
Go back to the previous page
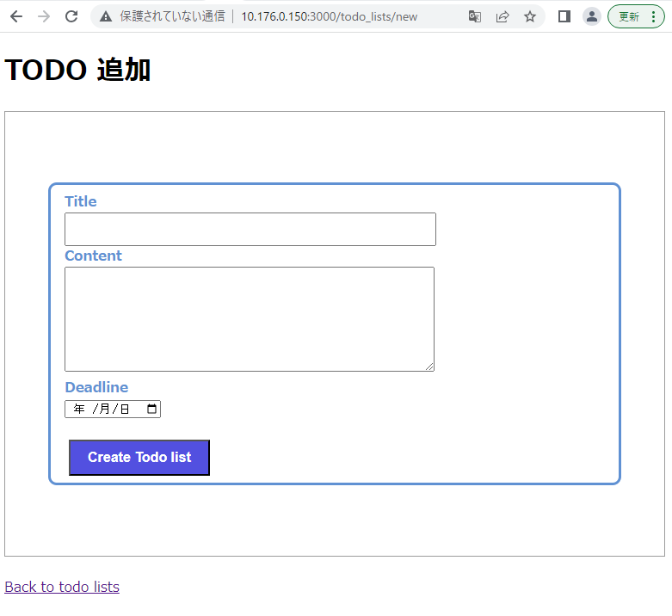coord(16,16)
